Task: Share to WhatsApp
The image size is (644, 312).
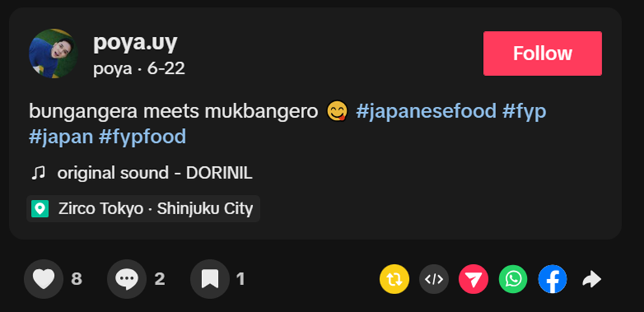Action: click(513, 279)
